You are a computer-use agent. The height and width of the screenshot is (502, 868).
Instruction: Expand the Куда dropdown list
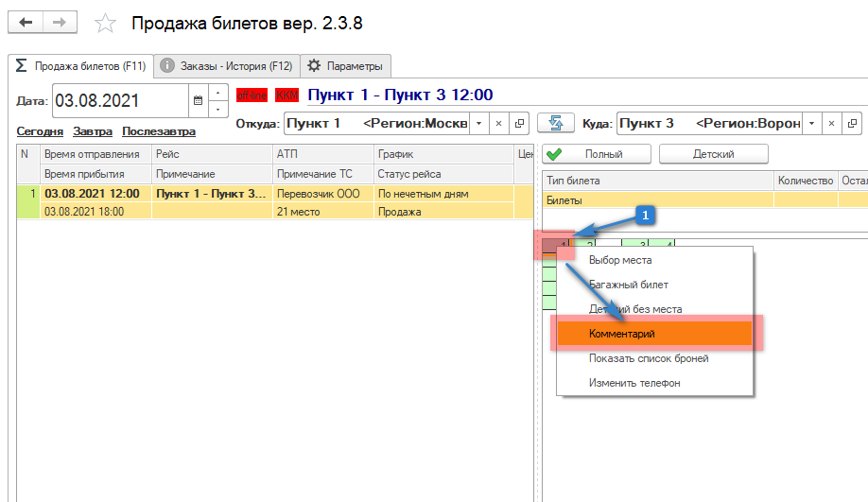pyautogui.click(x=810, y=124)
